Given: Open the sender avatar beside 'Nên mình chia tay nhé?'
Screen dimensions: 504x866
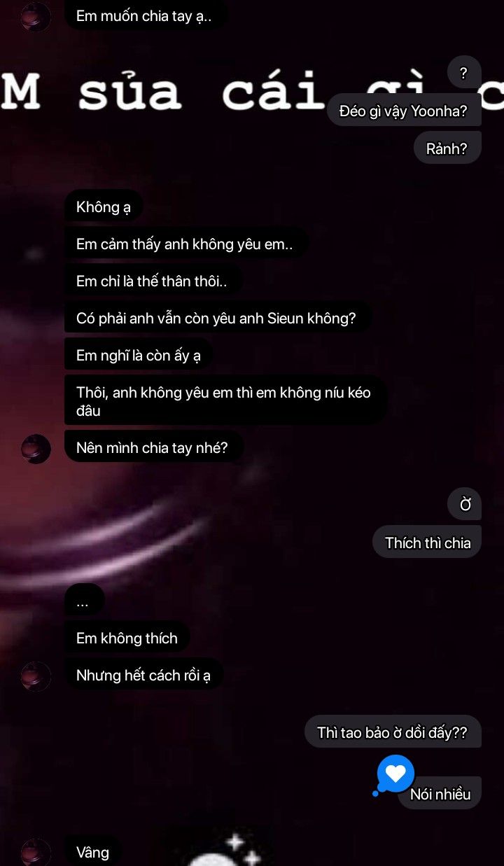Looking at the screenshot, I should point(36,449).
